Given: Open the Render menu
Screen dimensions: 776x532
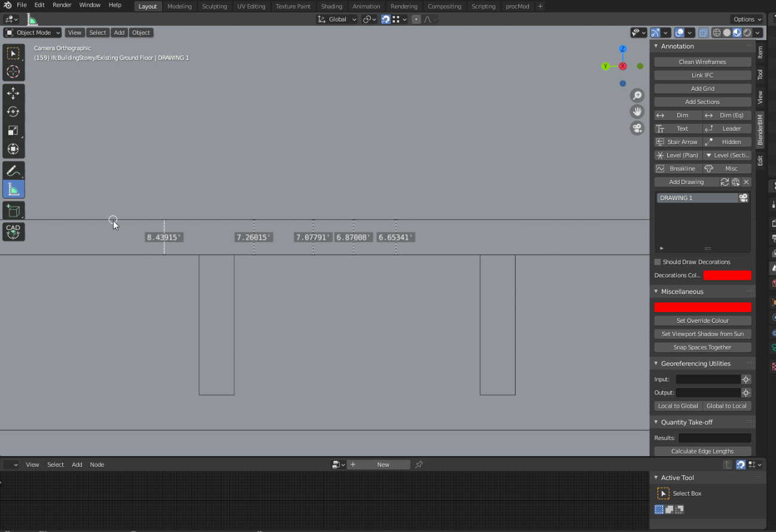Looking at the screenshot, I should point(62,5).
